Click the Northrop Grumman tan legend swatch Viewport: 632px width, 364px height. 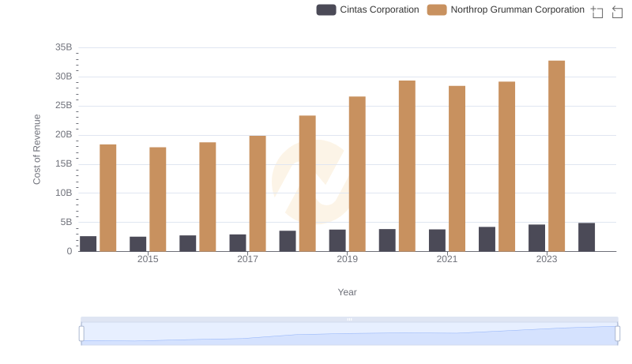(437, 9)
